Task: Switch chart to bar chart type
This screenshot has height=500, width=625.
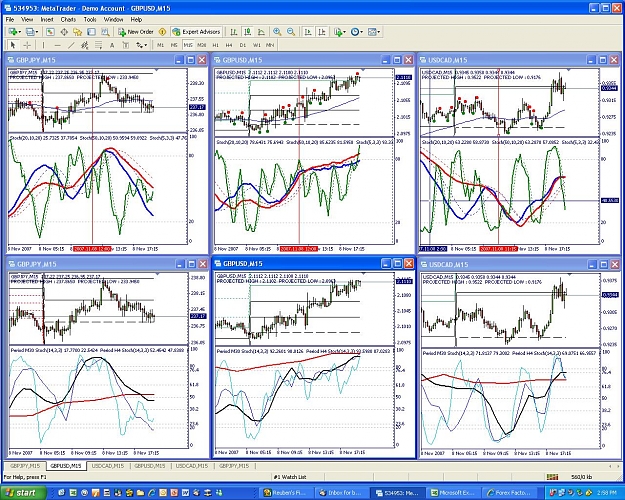Action: click(x=234, y=32)
